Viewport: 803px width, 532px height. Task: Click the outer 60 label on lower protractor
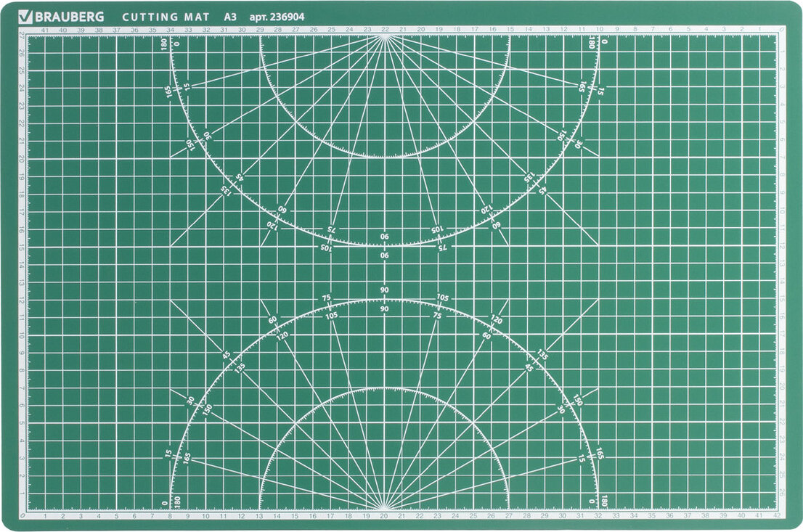pos(272,320)
